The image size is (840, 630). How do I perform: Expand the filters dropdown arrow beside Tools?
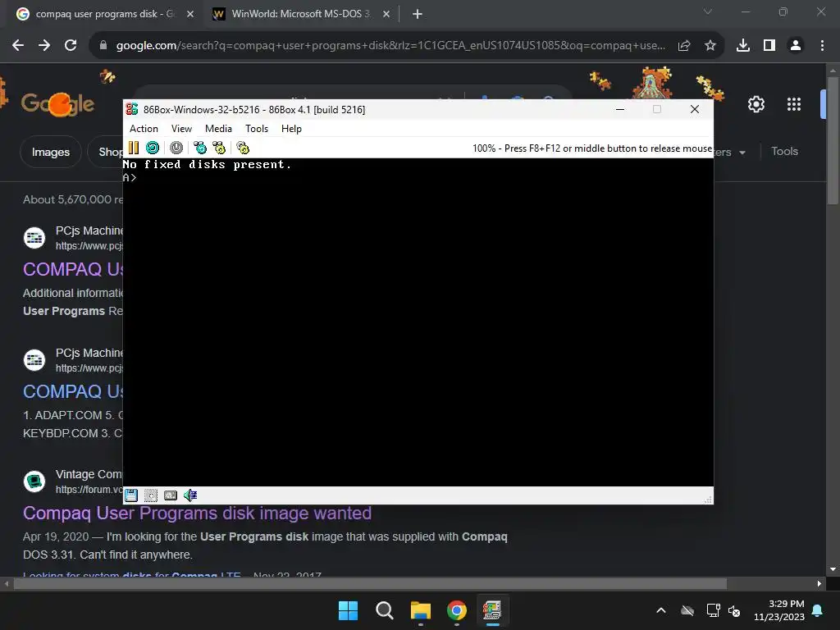(x=742, y=153)
